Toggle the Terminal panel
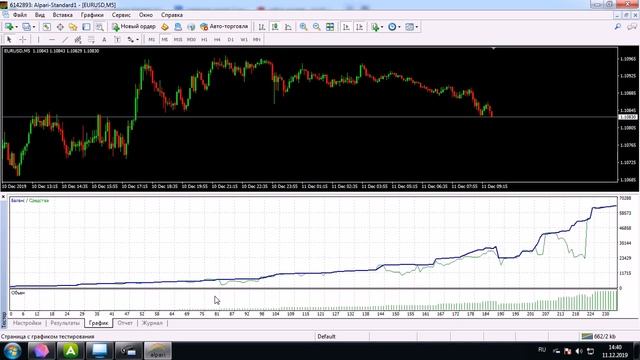This screenshot has height=360, width=640. [x=86, y=27]
